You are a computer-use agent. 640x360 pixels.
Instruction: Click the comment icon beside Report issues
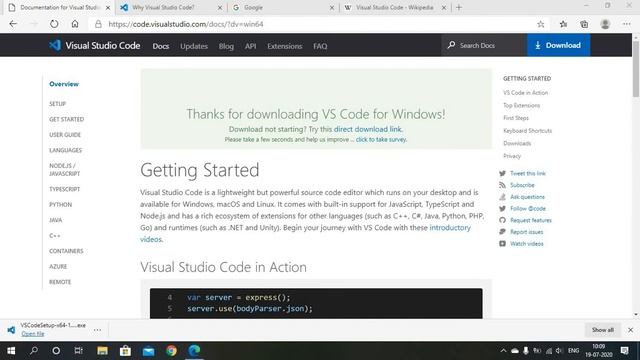502,232
